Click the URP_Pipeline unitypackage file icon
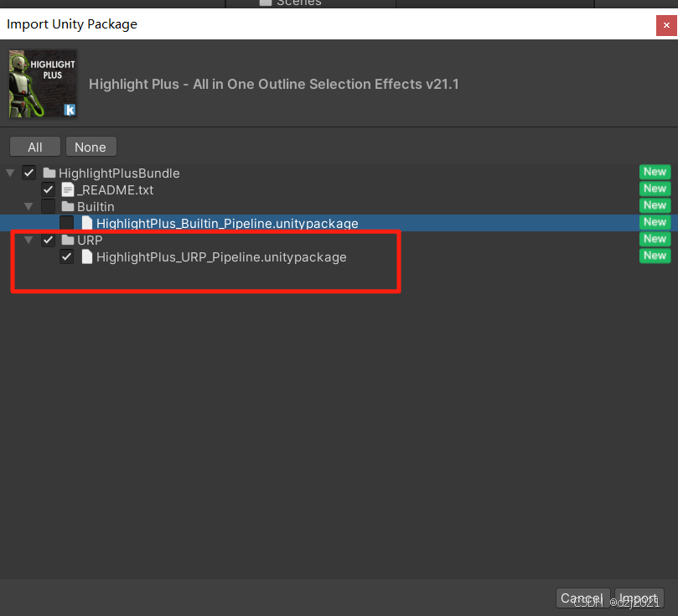This screenshot has width=678, height=616. pyautogui.click(x=87, y=256)
